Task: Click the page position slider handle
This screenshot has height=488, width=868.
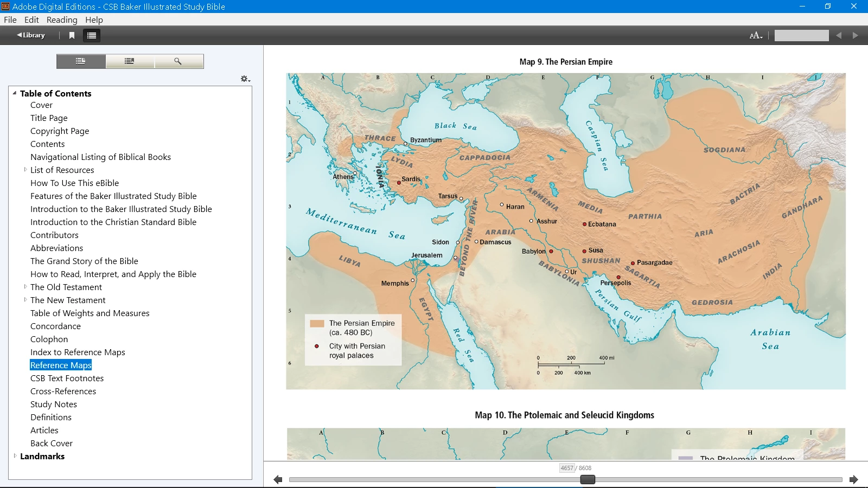Action: (x=588, y=479)
